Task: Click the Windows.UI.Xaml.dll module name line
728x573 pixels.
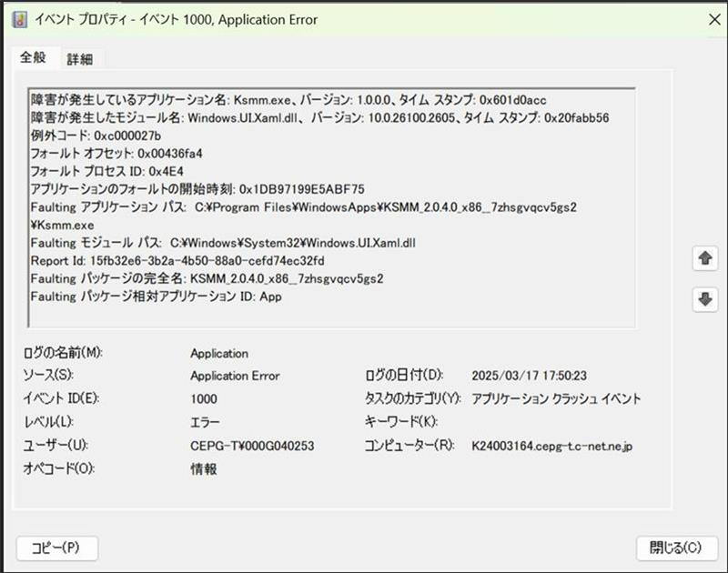Action: (x=319, y=118)
